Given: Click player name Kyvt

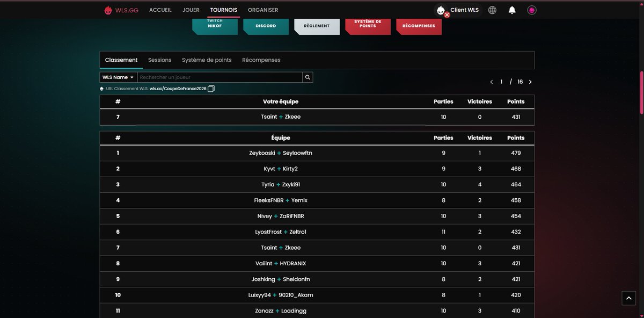Looking at the screenshot, I should [x=269, y=169].
